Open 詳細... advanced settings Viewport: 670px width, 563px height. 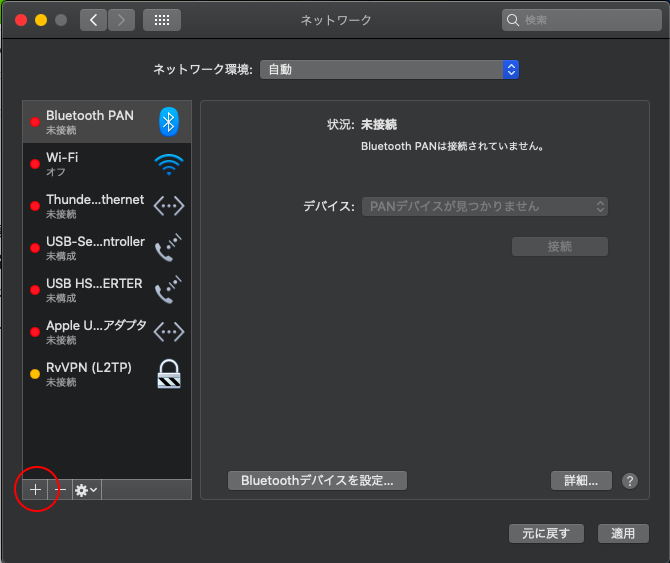581,481
